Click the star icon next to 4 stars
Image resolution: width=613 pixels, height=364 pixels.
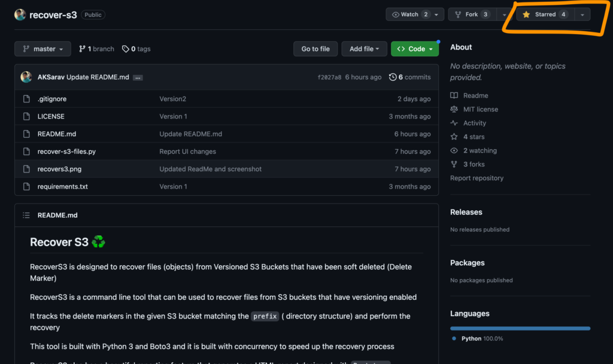pos(454,136)
